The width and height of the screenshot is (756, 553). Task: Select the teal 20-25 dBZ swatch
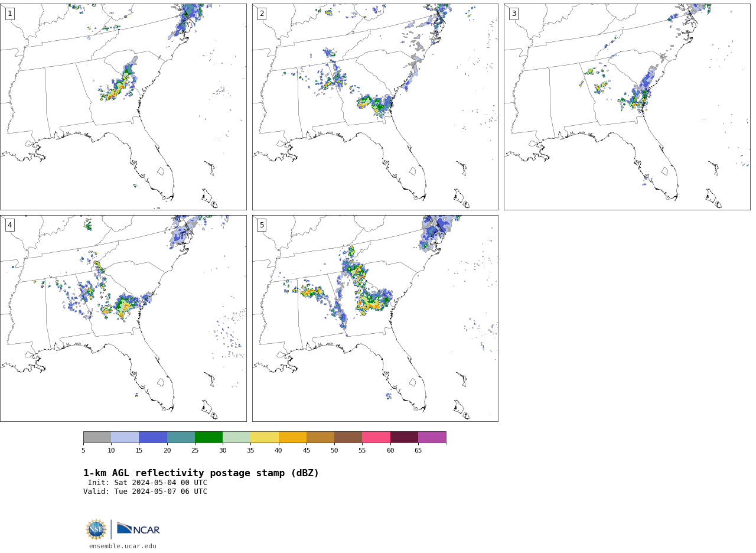pyautogui.click(x=181, y=437)
